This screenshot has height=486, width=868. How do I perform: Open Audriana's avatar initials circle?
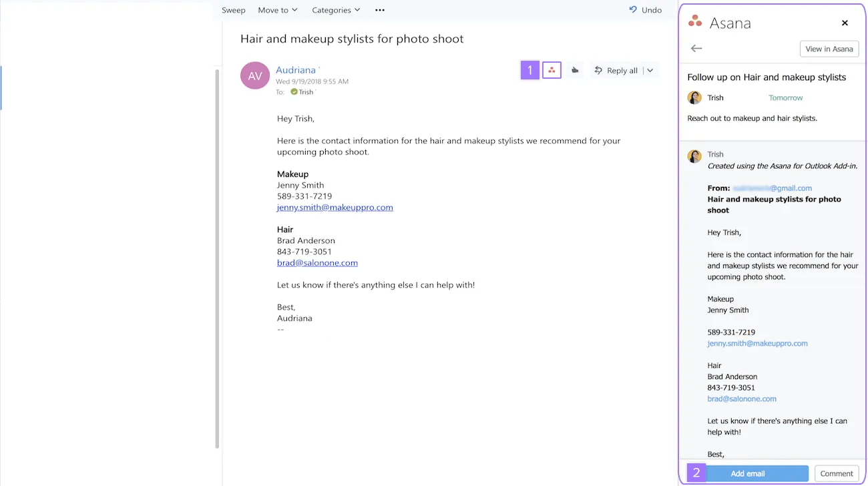[x=255, y=75]
